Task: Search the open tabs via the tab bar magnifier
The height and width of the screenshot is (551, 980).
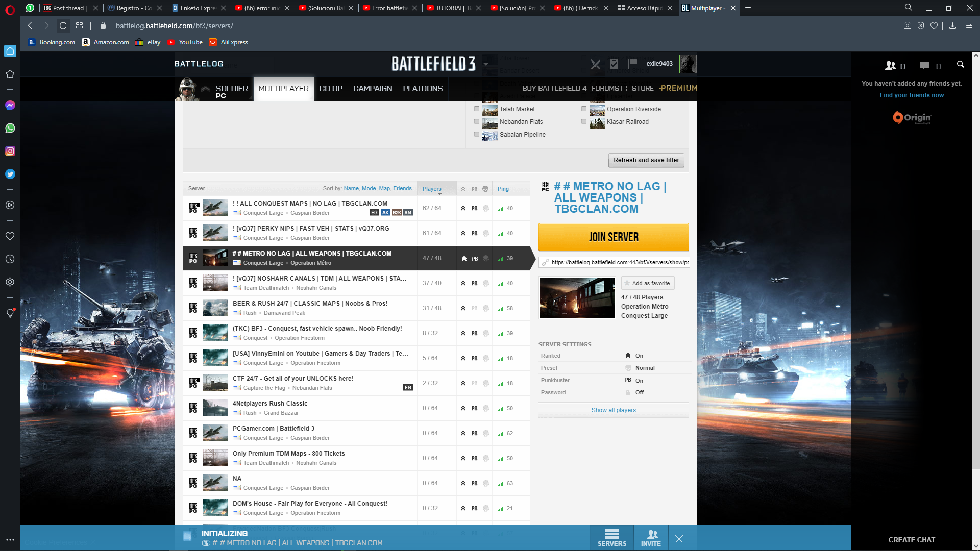Action: click(909, 8)
